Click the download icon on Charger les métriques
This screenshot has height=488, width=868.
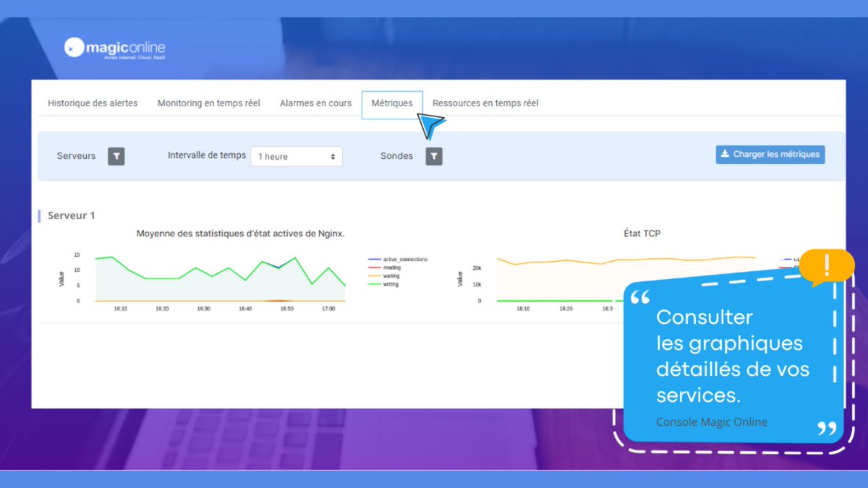point(726,154)
